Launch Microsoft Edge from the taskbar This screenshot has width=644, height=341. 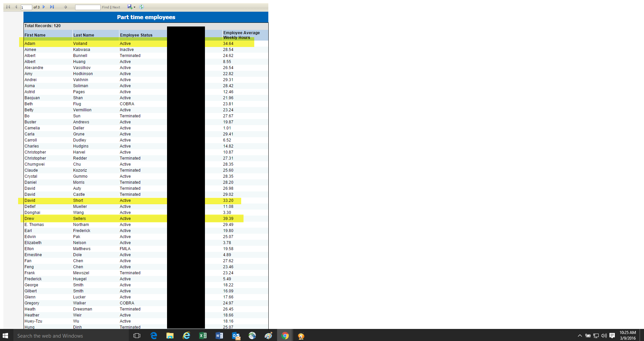154,336
